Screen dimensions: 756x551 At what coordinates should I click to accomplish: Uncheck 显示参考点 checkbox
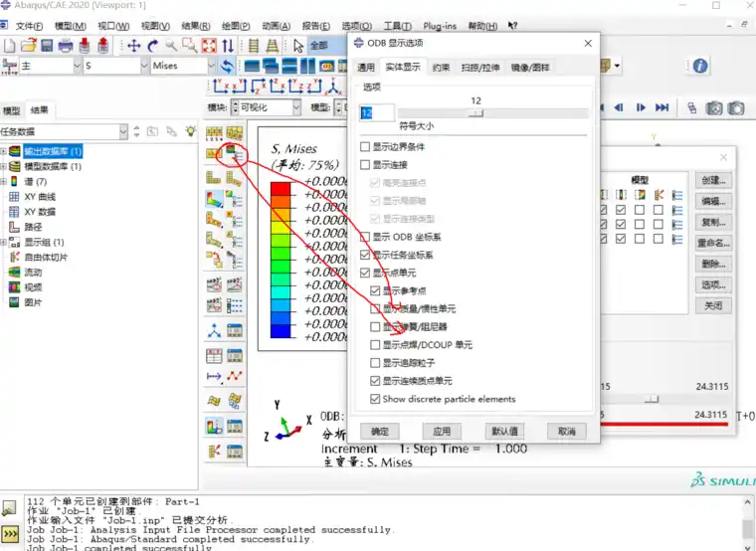[x=375, y=290]
